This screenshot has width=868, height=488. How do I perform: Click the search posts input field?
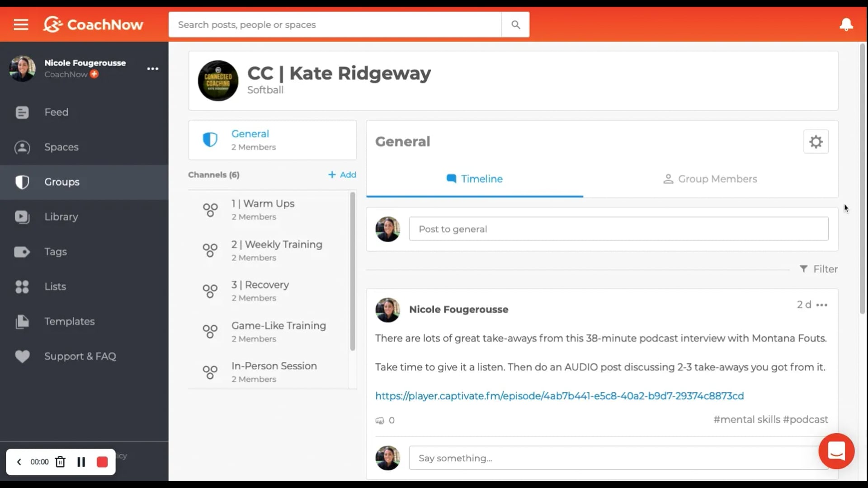pyautogui.click(x=335, y=25)
